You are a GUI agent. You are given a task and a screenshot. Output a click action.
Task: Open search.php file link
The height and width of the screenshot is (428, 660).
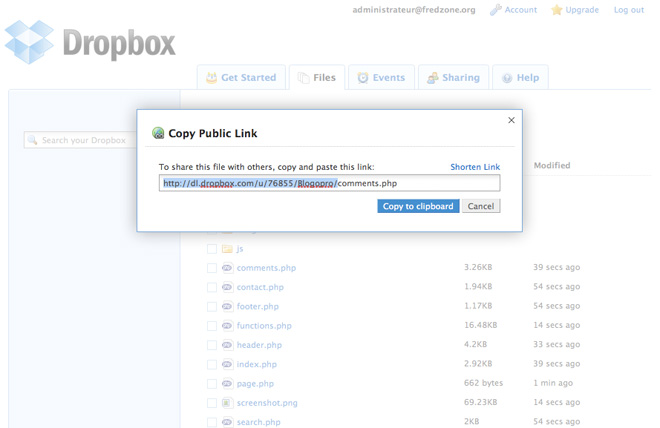(258, 422)
